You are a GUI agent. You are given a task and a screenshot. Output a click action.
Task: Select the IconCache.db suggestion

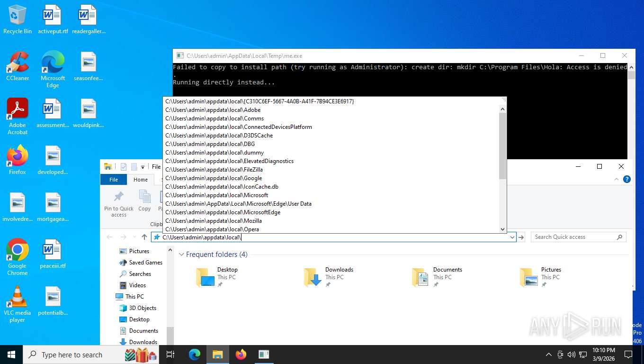[331, 187]
